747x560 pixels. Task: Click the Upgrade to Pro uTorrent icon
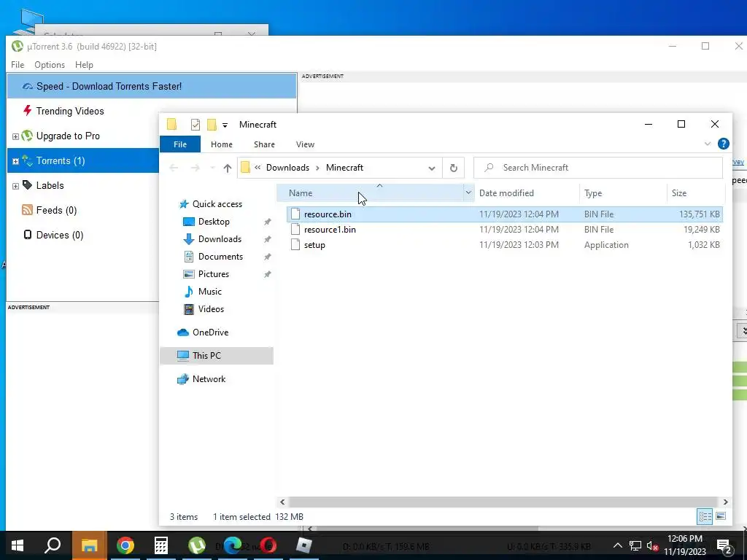27,136
